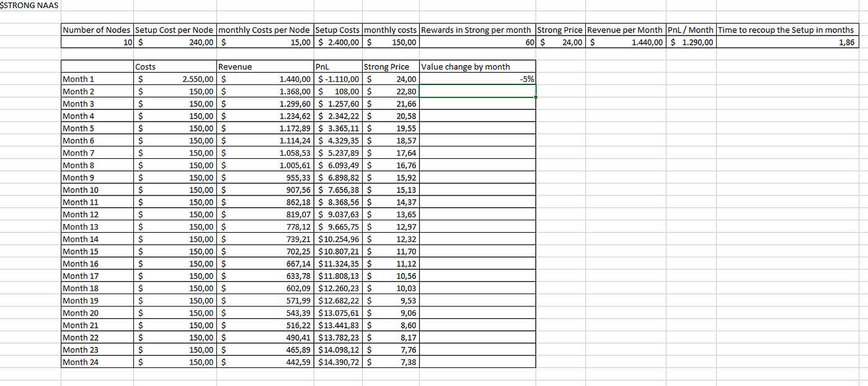
Task: Select the 12,97 strong price cell
Action: click(391, 227)
